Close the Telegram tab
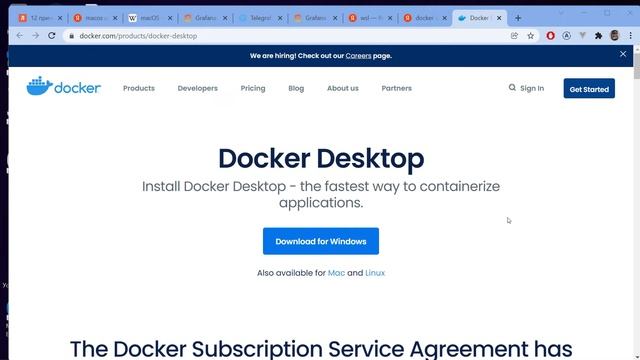640x360 pixels. [x=280, y=18]
